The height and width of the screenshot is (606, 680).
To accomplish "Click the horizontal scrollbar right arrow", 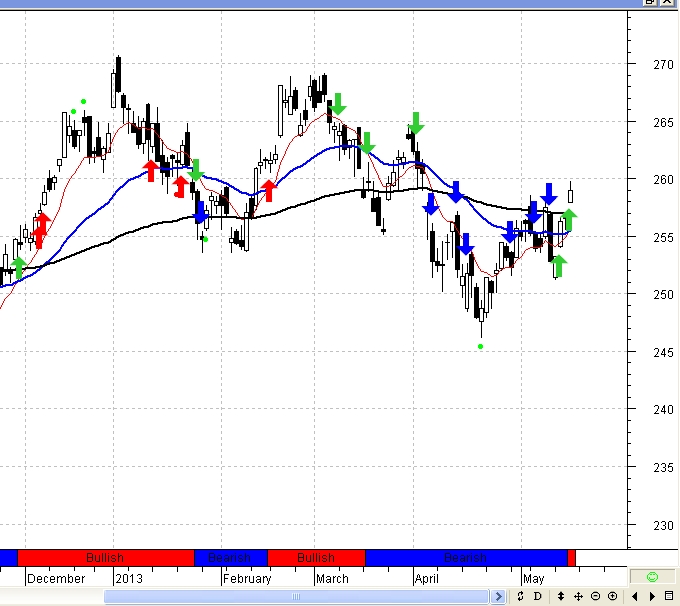I will click(498, 597).
